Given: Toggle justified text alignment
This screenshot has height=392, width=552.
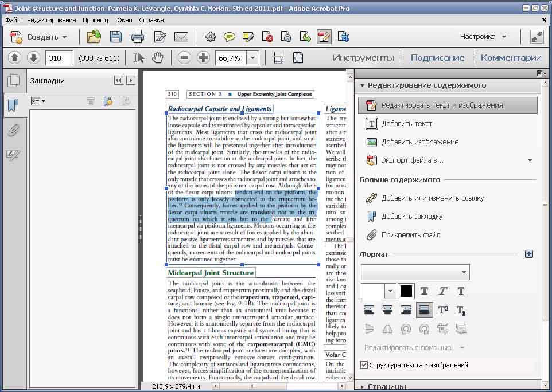Looking at the screenshot, I should pyautogui.click(x=424, y=309).
